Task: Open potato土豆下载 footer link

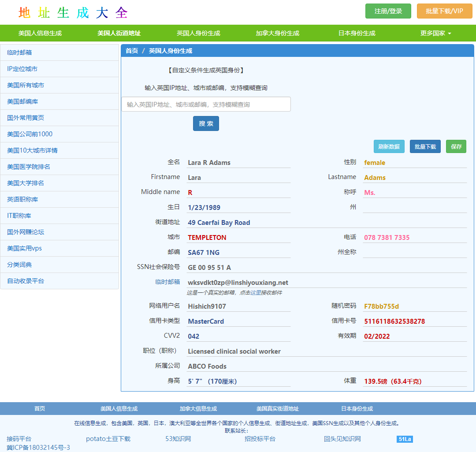Action: click(108, 439)
